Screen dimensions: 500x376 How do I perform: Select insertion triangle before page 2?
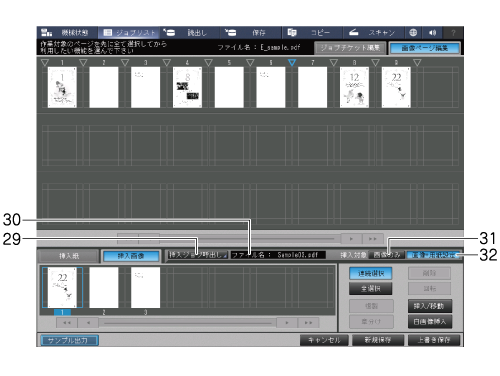tap(83, 62)
